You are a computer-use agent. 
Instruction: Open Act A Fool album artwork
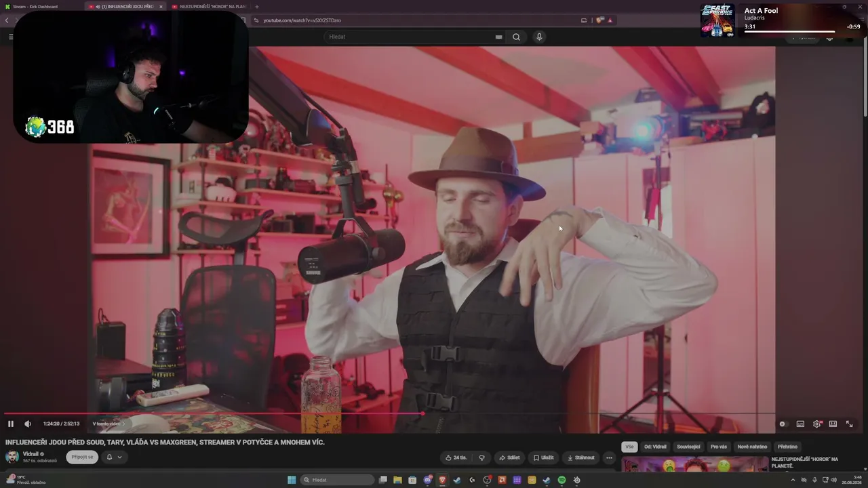717,20
